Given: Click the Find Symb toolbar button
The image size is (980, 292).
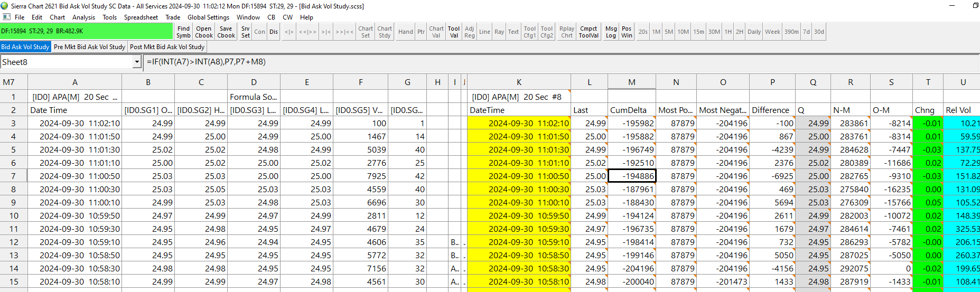Looking at the screenshot, I should 183,32.
